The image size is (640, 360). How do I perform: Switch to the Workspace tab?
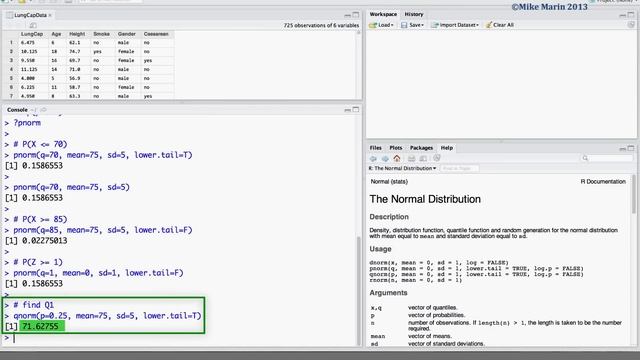(x=383, y=14)
